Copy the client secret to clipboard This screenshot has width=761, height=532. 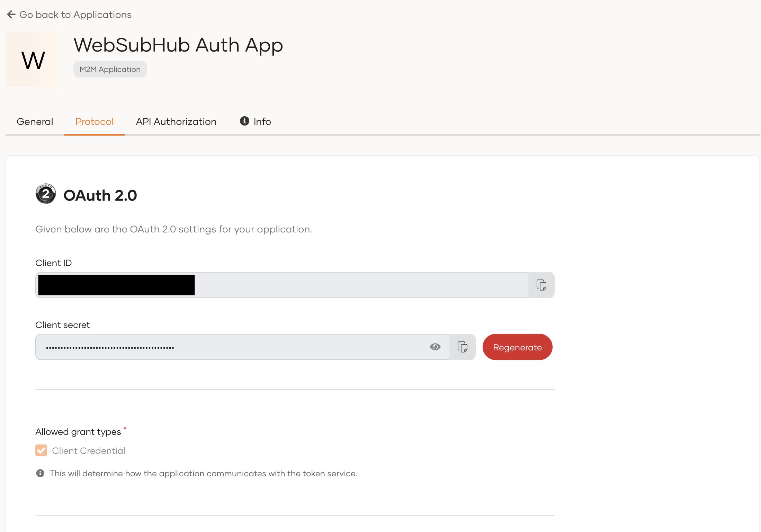coord(463,347)
